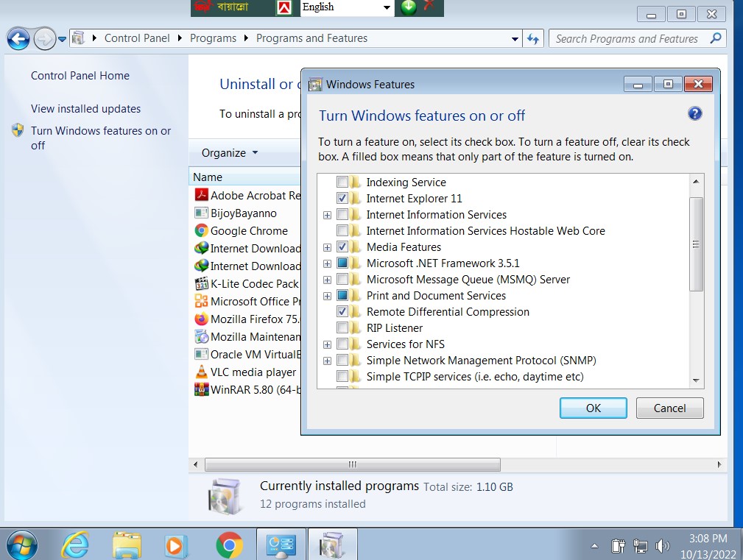
Task: Uncheck Internet Explorer 11 feature
Action: pos(342,198)
